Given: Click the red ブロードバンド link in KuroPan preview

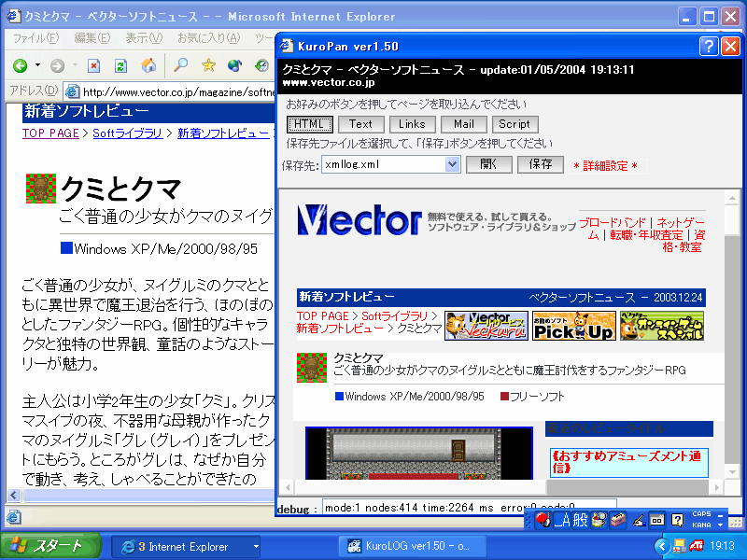Looking at the screenshot, I should click(613, 222).
